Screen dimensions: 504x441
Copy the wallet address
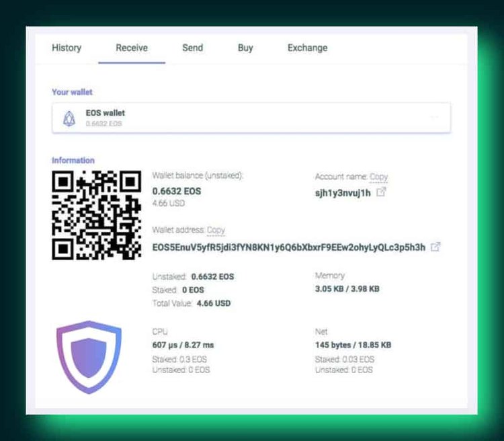coord(216,230)
